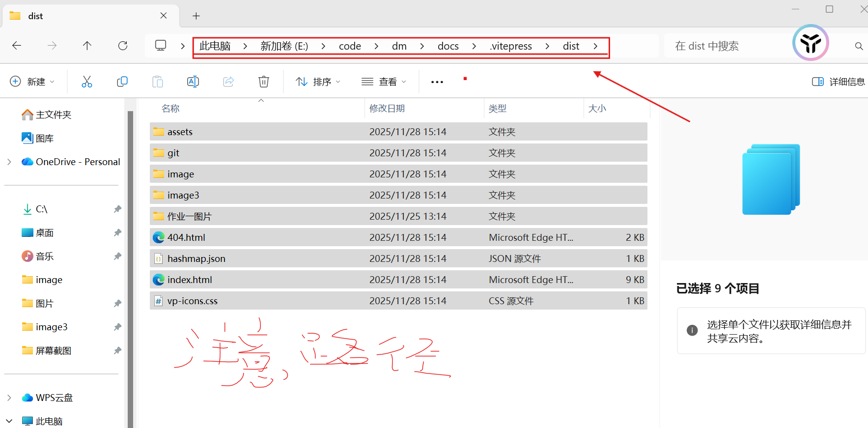Screen dimensions: 868x428
Task: Open 主文件夹 in the sidebar
Action: point(47,114)
